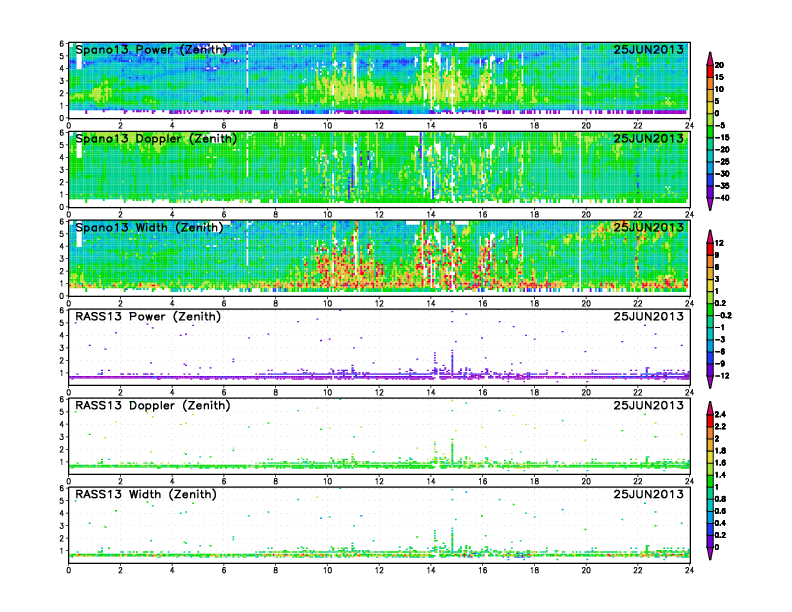792x612 pixels.
Task: Click the "15" label on the top colorbar
Action: 719,77
